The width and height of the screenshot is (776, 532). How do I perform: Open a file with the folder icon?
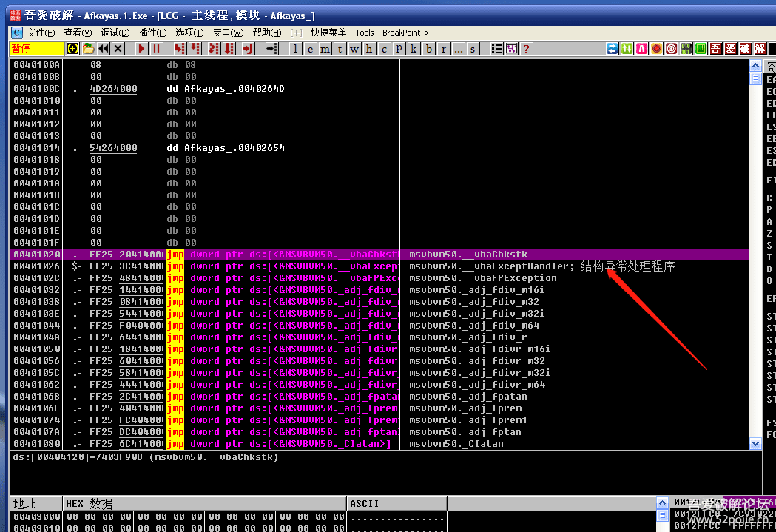88,49
